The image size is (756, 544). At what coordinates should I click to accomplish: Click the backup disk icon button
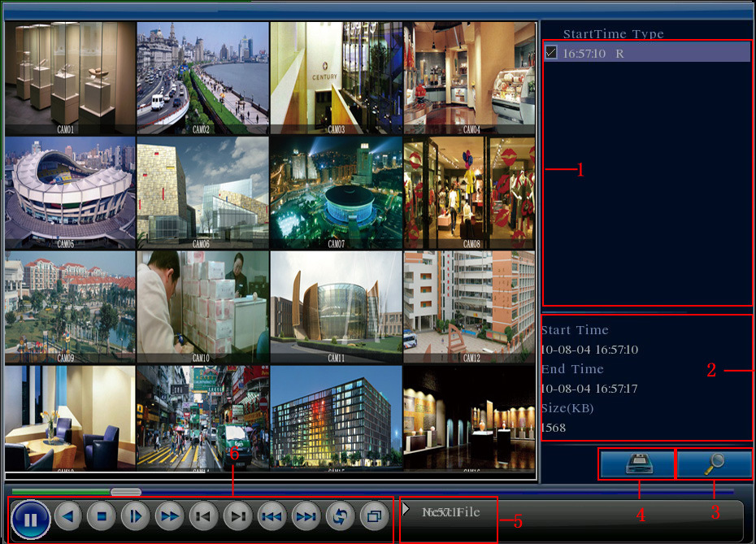(x=637, y=464)
